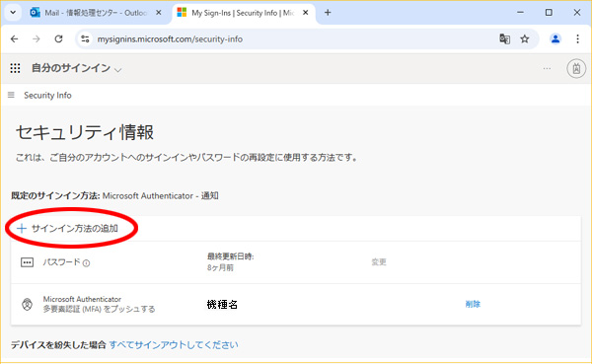Viewport: 592px width, 364px height.
Task: Go back to the previous page
Action: tap(15, 38)
